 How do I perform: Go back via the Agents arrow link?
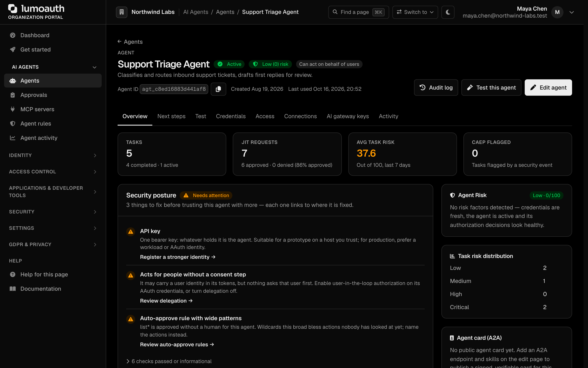(130, 42)
